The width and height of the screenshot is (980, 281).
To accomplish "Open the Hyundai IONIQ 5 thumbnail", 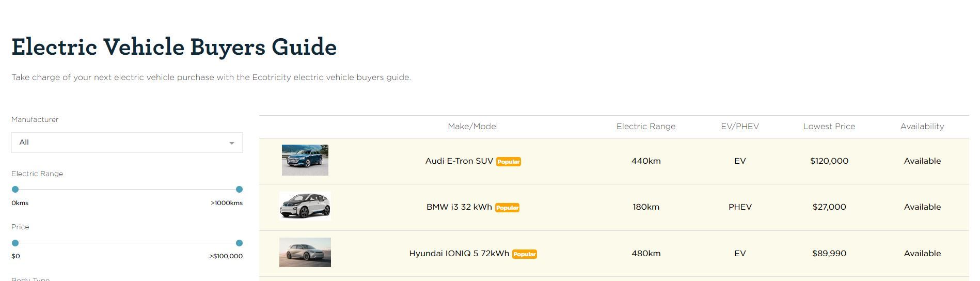I will click(x=305, y=252).
